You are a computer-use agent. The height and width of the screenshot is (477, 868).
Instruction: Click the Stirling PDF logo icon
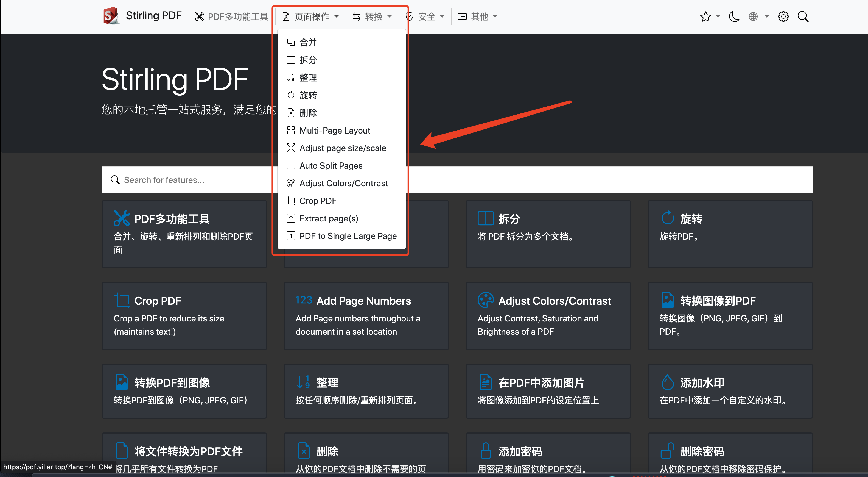111,15
